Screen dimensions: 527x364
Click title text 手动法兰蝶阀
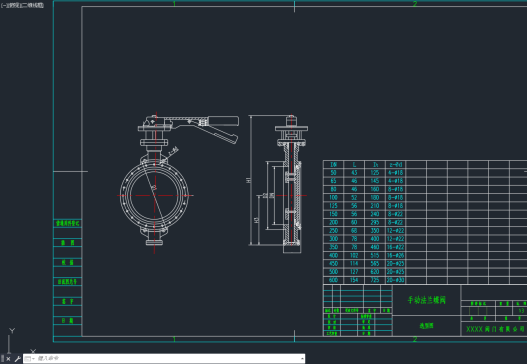coord(427,300)
